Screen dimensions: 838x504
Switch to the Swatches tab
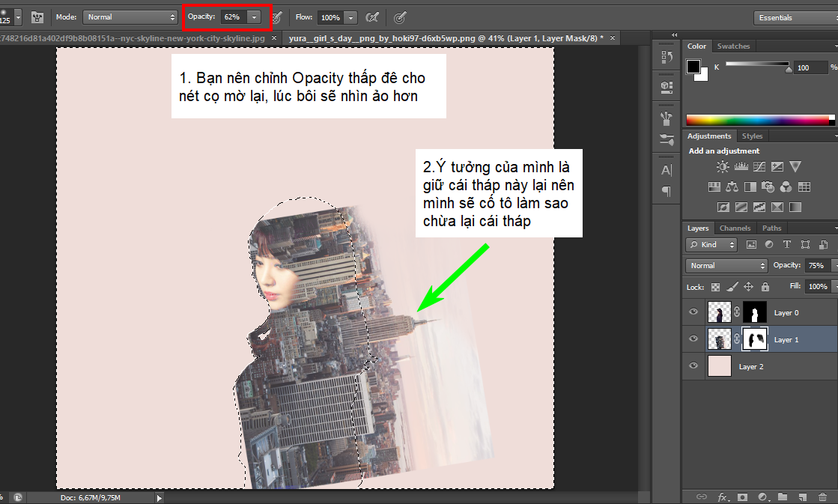(x=733, y=46)
